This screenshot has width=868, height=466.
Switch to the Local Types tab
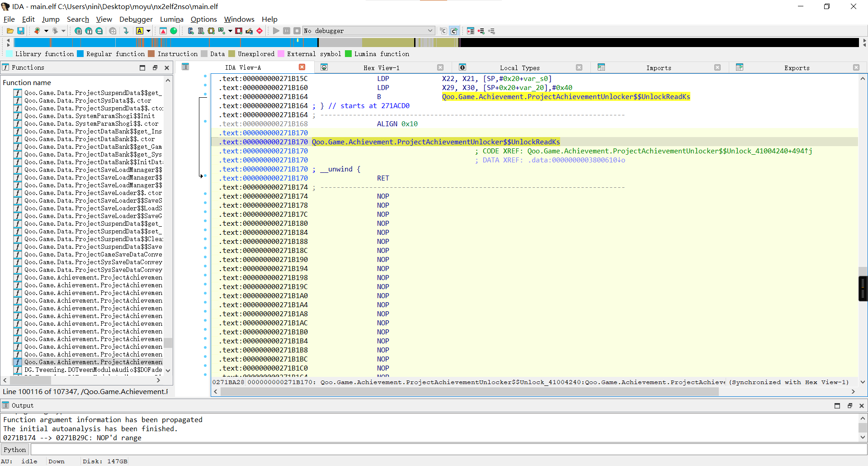(x=519, y=68)
